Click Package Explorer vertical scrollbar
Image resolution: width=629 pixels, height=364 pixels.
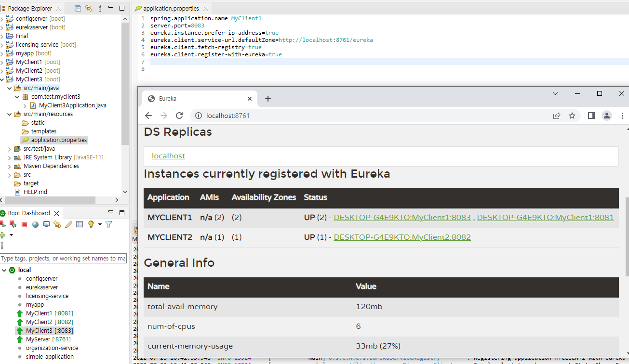125,83
